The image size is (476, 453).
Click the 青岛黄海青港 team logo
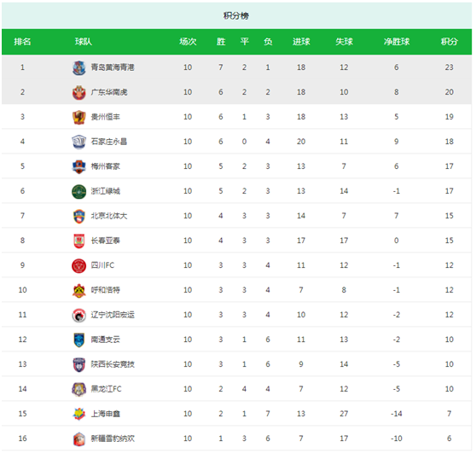79,67
